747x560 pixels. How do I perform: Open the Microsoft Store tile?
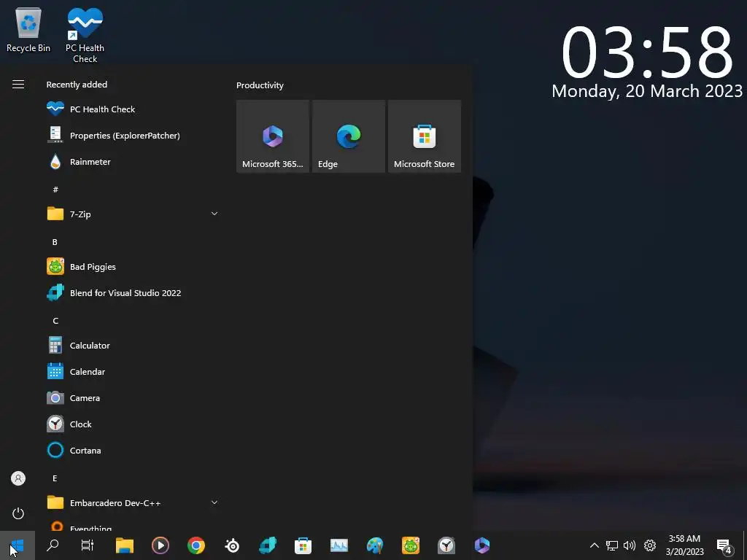click(x=425, y=136)
